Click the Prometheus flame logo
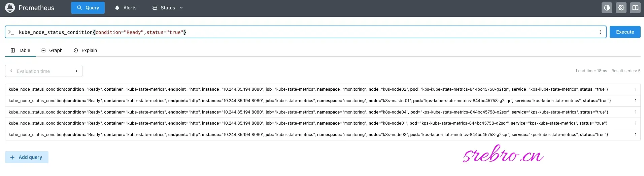Viewport: 644px width, 176px height. (x=10, y=8)
